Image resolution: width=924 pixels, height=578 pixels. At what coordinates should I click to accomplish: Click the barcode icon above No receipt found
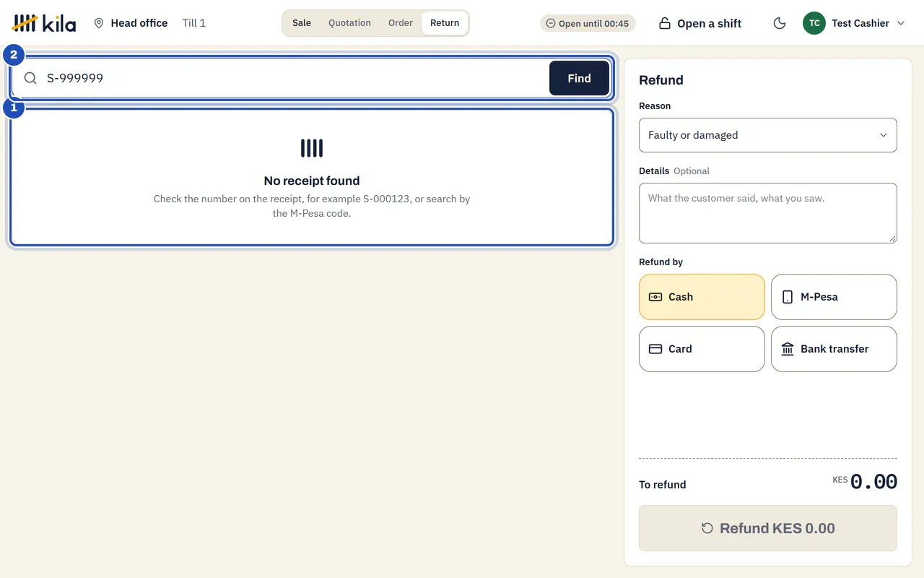pyautogui.click(x=312, y=148)
